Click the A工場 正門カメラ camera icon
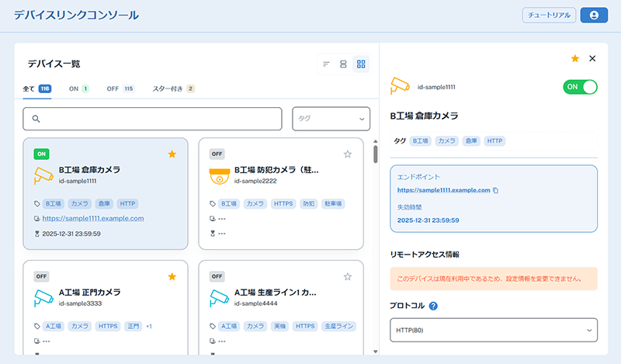This screenshot has width=621, height=364. click(x=45, y=297)
